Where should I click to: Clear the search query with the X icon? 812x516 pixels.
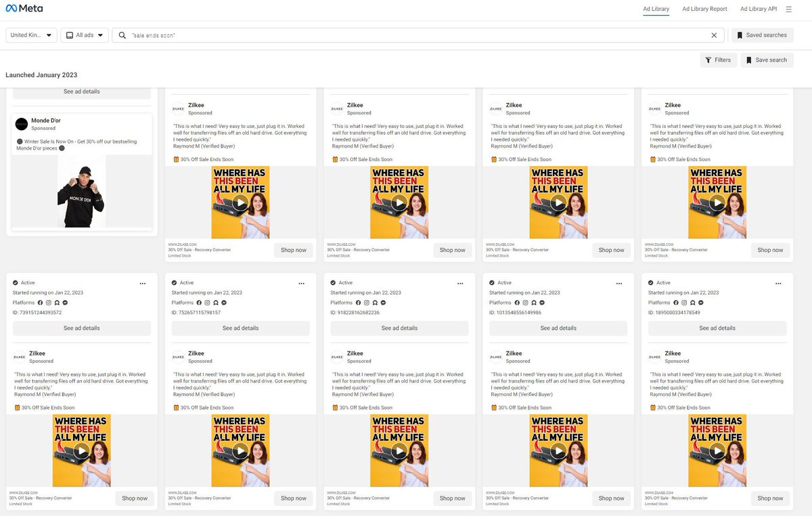tap(714, 35)
